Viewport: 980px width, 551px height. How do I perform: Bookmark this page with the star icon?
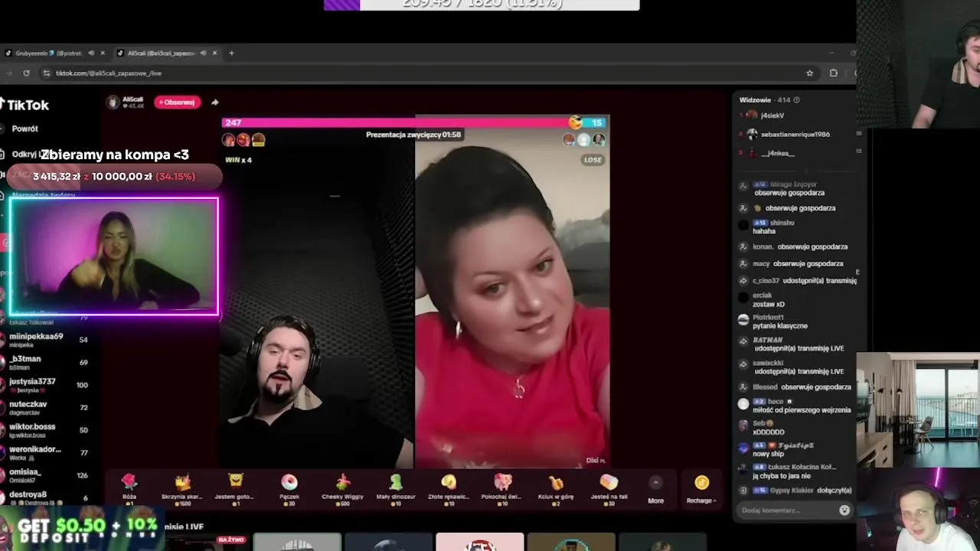click(x=809, y=73)
